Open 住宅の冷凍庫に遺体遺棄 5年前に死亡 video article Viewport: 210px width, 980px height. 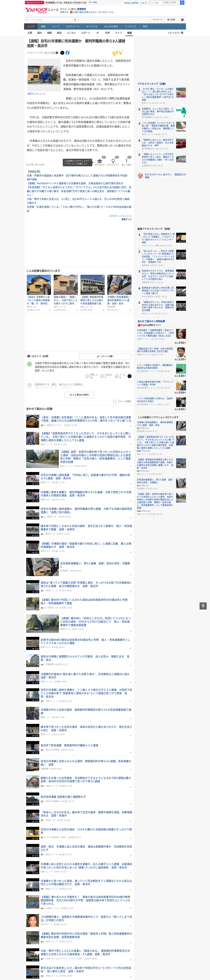(x=85, y=476)
